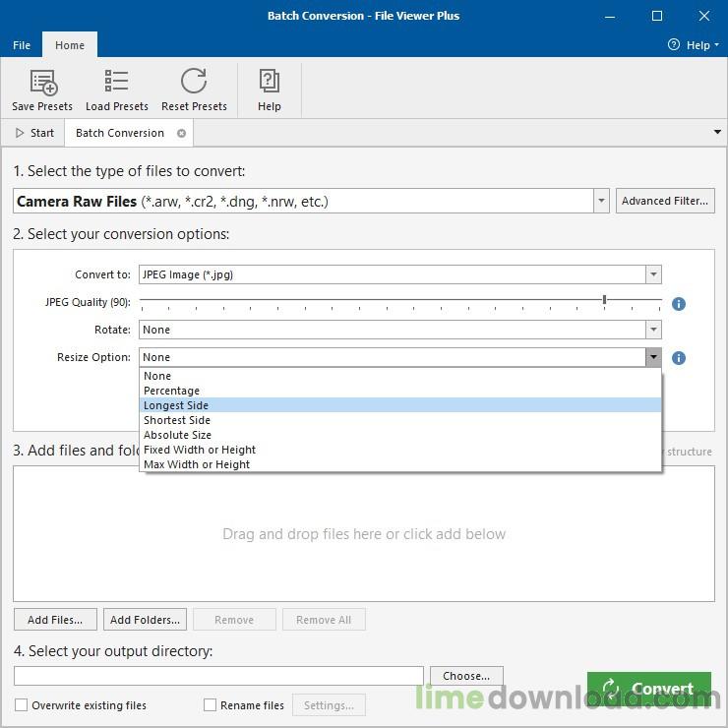
Task: Show JPEG Quality info tooltip
Action: (x=679, y=304)
